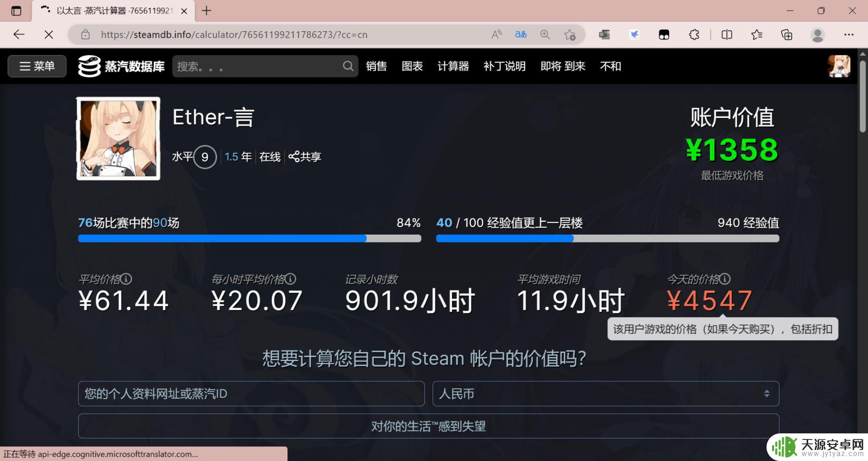The width and height of the screenshot is (868, 461).
Task: Click the ¥4547 today's price value
Action: (710, 301)
